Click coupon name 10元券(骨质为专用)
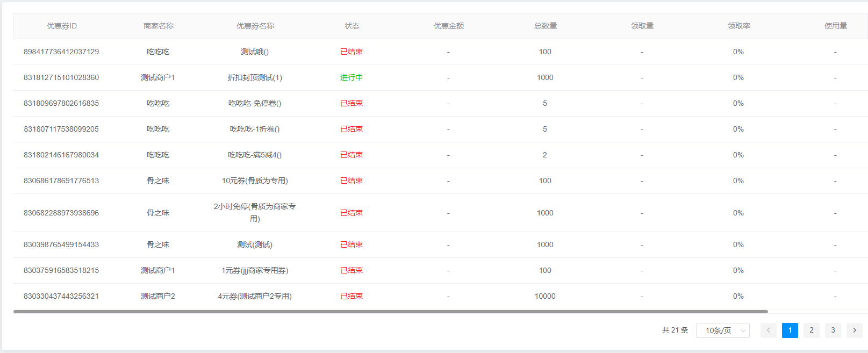This screenshot has height=353, width=868. 255,181
